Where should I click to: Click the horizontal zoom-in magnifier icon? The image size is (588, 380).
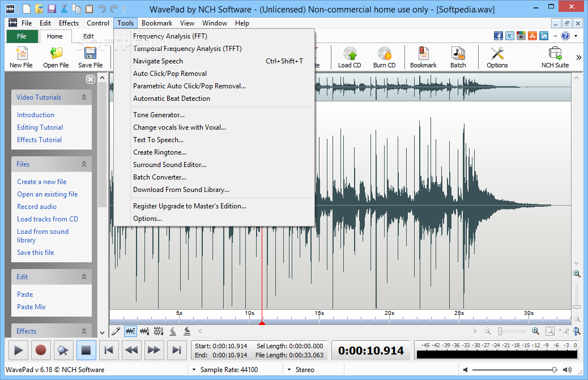point(535,331)
